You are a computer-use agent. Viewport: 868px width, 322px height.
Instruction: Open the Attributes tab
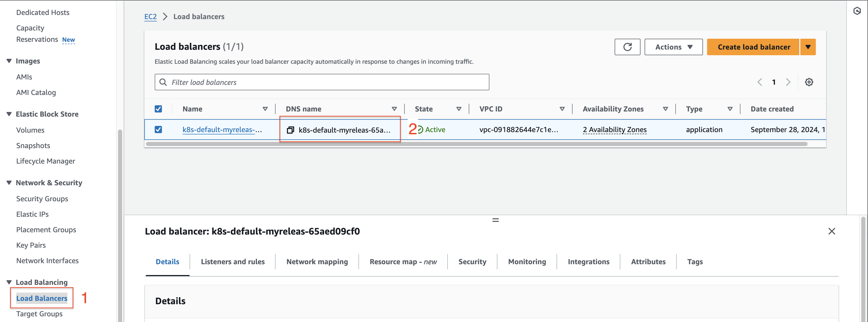(x=648, y=262)
